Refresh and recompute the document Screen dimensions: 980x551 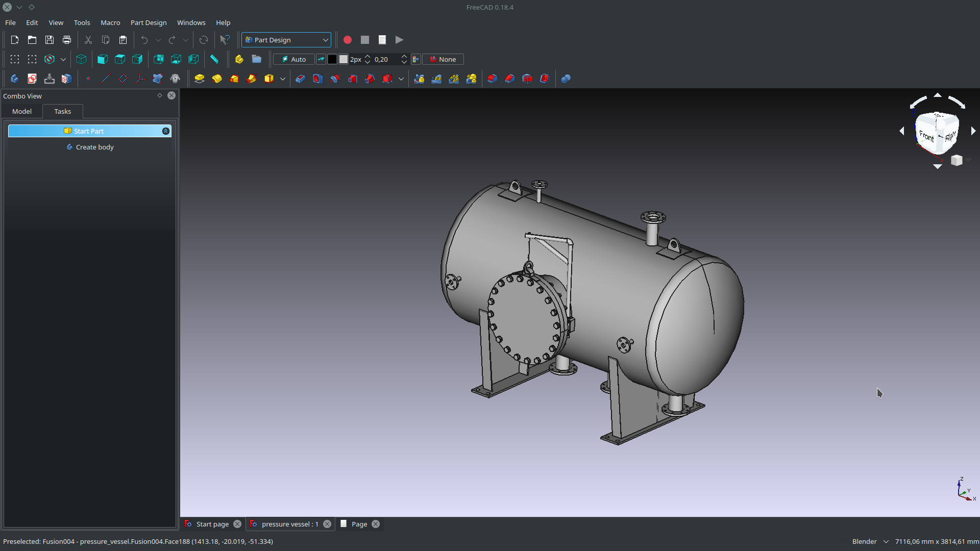pos(204,40)
